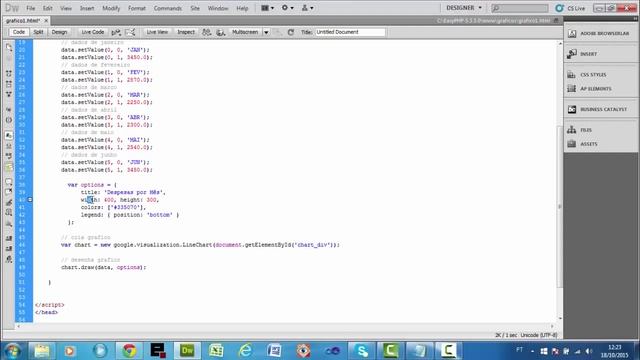The height and width of the screenshot is (360, 640).
Task: Click the Expand All code icon
Action: [9, 94]
